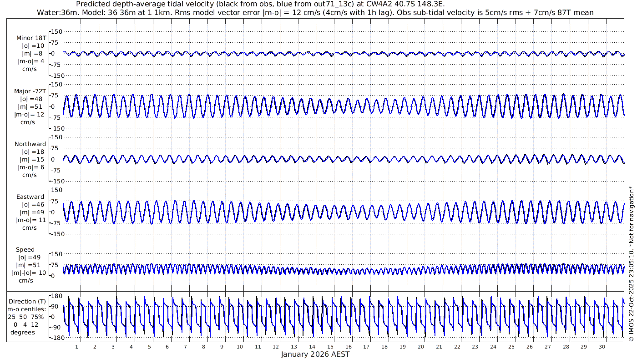The image size is (637, 364).
Task: Click the '25 50 75%' centile header
Action: tap(25, 317)
